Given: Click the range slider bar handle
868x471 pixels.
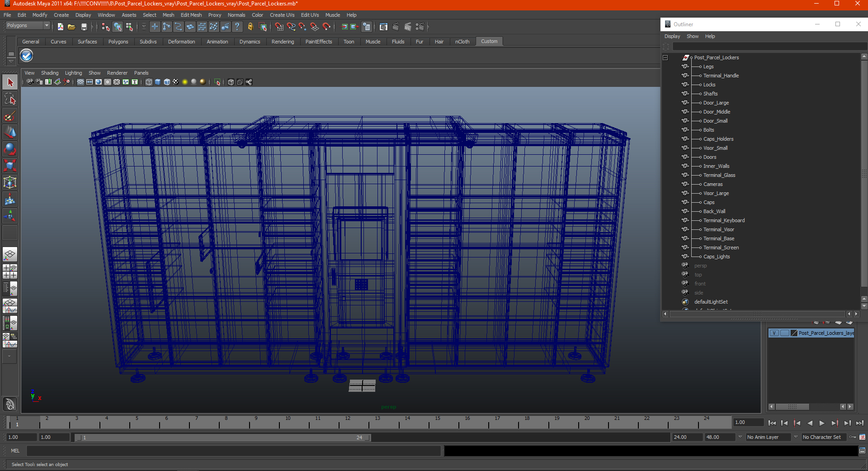Looking at the screenshot, I should [x=222, y=438].
